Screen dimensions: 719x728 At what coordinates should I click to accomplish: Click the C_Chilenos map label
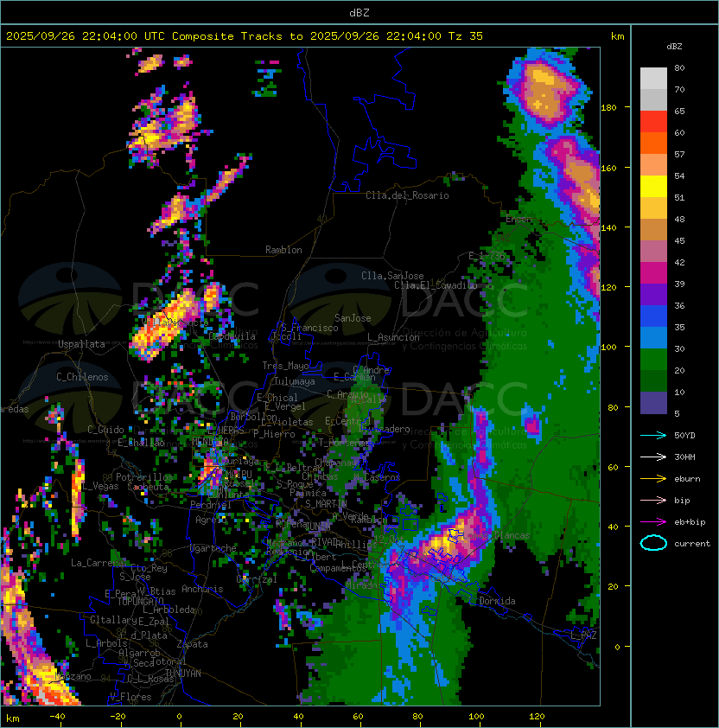(x=82, y=377)
